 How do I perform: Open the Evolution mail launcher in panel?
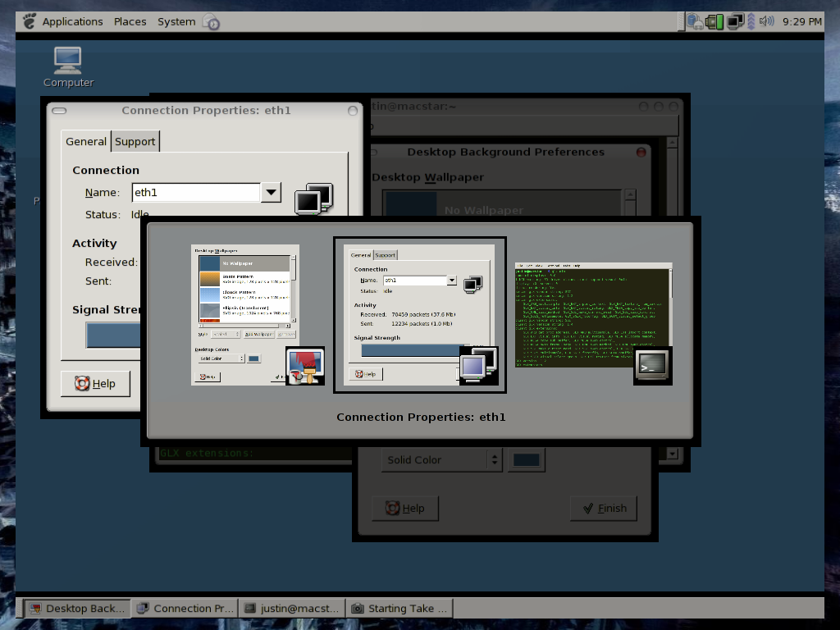click(211, 22)
